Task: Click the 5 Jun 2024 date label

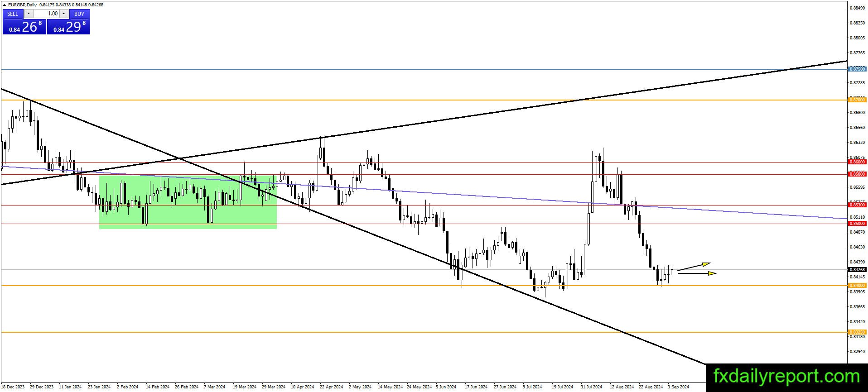Action: click(x=447, y=387)
